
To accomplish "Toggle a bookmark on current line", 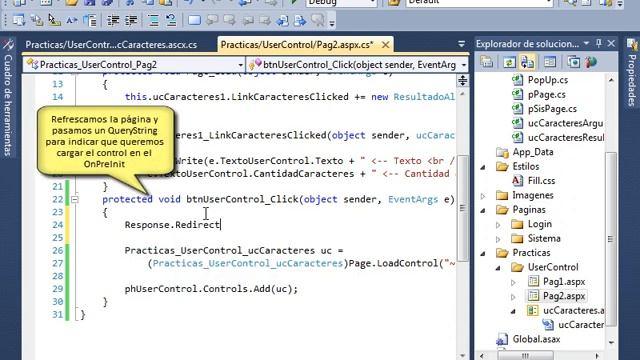I will tap(194, 20).
